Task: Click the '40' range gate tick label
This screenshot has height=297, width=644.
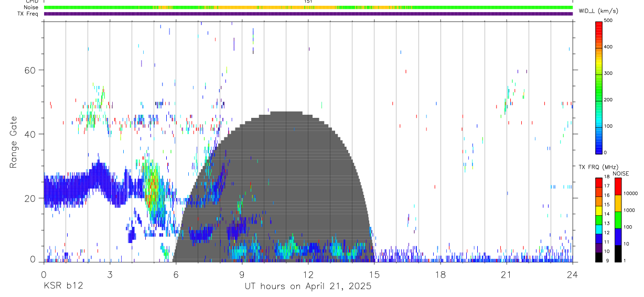Action: 31,134
